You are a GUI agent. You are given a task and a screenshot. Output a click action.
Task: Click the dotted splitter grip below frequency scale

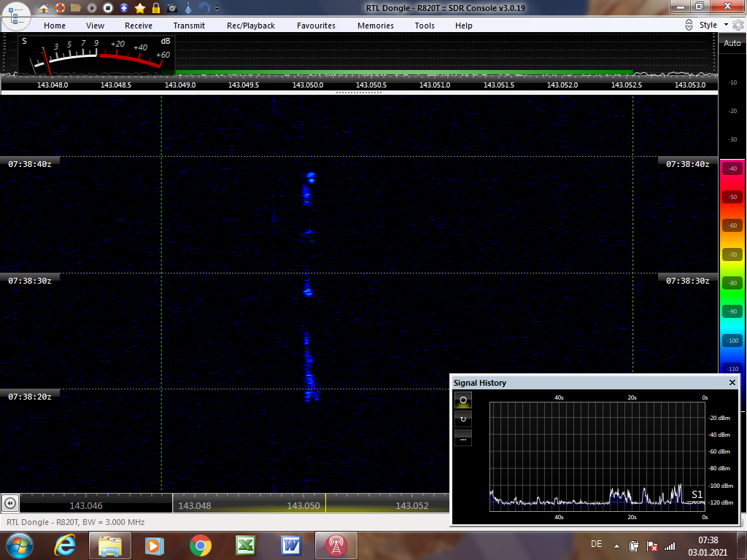(358, 93)
